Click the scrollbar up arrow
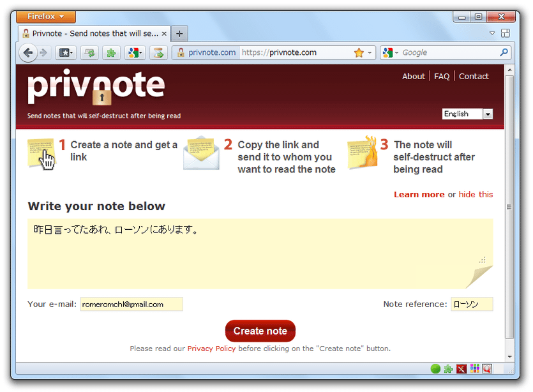This screenshot has width=533, height=392. point(509,70)
